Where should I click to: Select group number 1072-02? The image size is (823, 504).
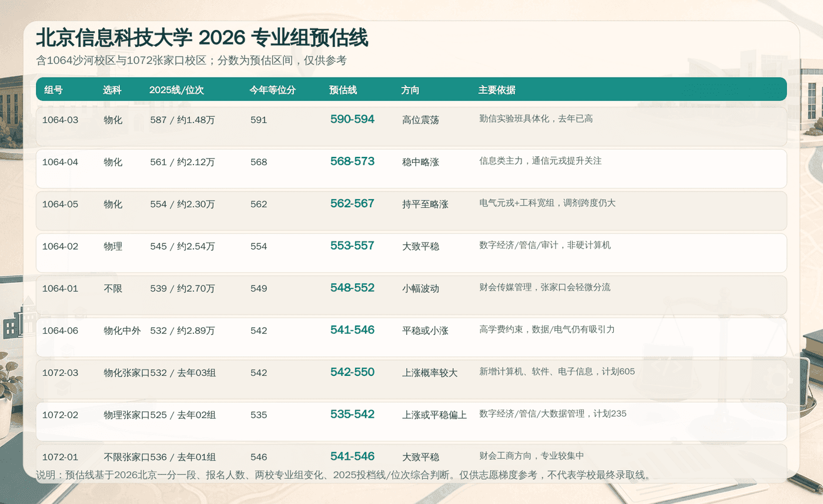[60, 415]
